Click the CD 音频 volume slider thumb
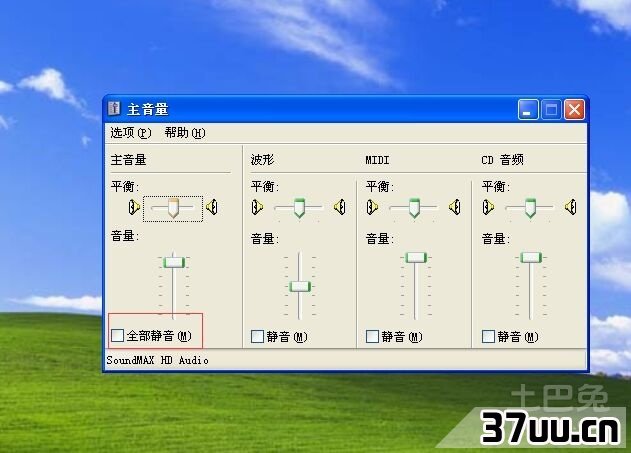 [x=531, y=257]
